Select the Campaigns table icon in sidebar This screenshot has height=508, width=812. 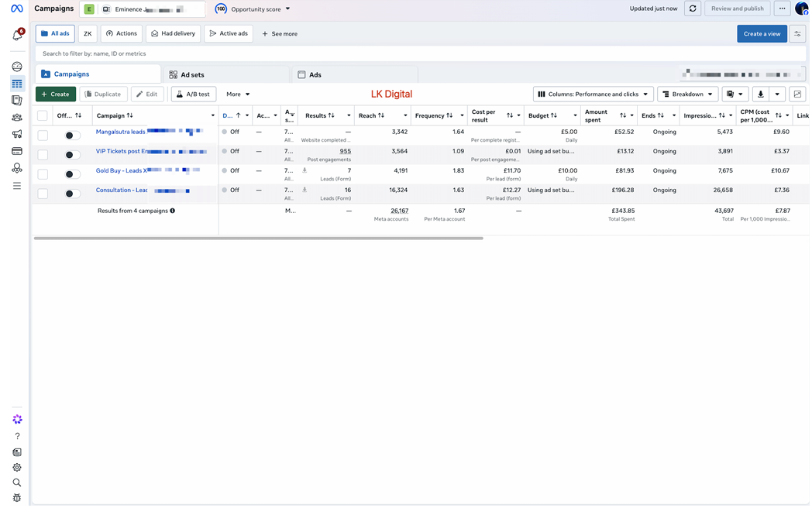click(x=17, y=84)
